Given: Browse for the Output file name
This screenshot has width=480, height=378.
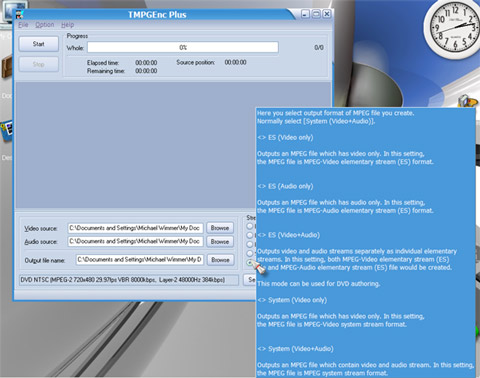Looking at the screenshot, I should click(220, 260).
